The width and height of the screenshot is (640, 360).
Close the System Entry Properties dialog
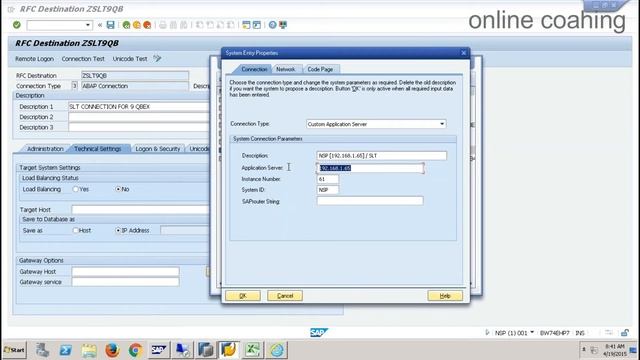click(x=463, y=53)
